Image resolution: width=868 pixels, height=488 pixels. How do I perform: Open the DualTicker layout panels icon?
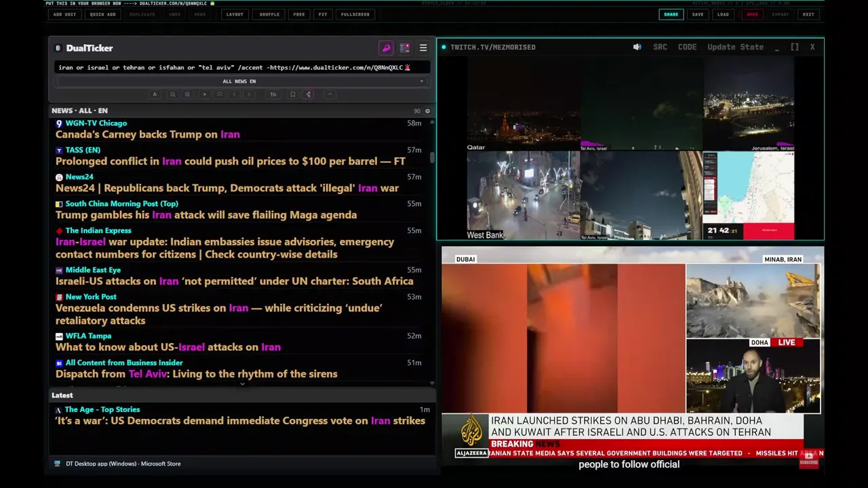pos(405,48)
